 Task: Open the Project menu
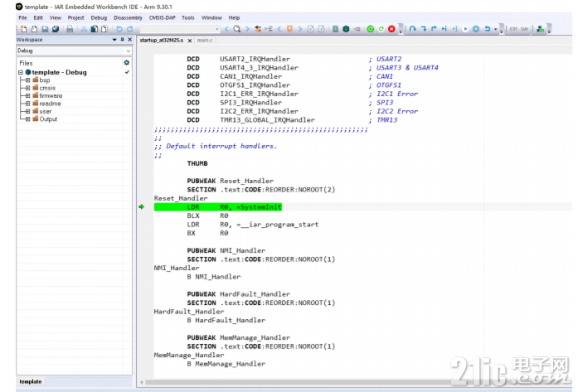76,17
